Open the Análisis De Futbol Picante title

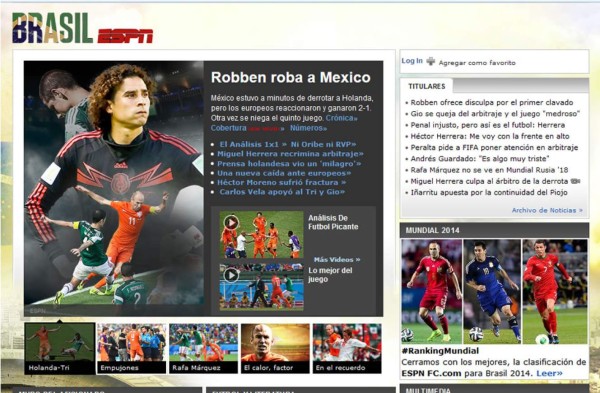[x=333, y=222]
